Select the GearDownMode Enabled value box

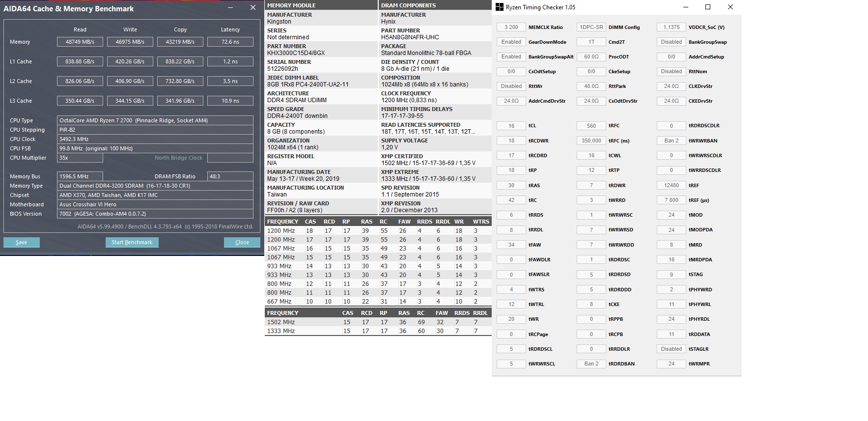(511, 42)
